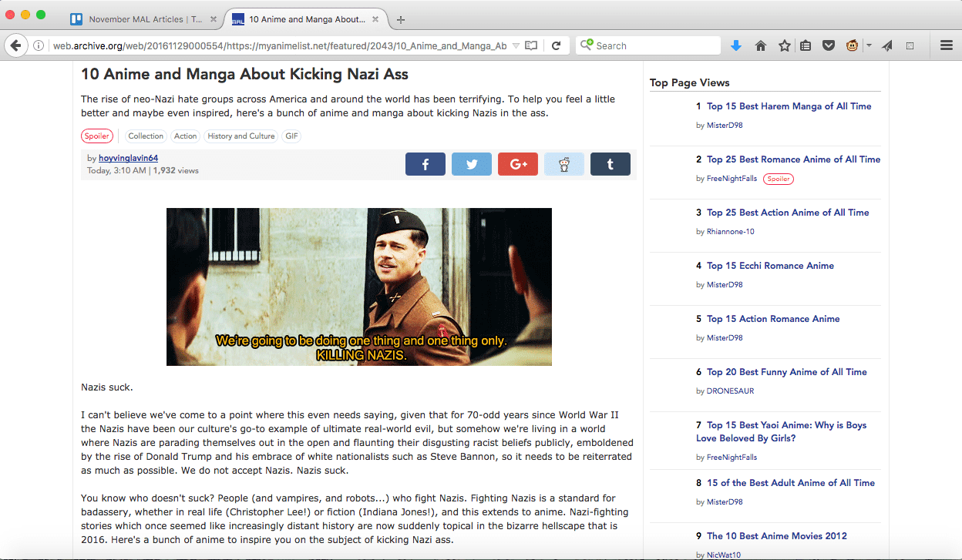This screenshot has height=560, width=962.
Task: Click the browser search field
Action: point(655,46)
